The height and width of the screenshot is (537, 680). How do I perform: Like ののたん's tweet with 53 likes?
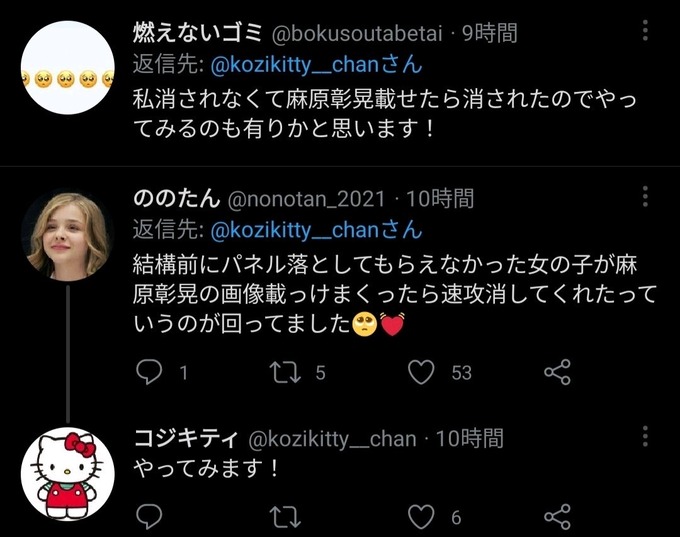point(421,372)
